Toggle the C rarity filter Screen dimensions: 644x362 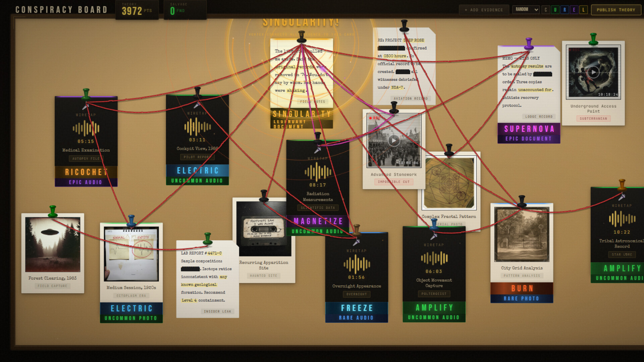click(x=546, y=10)
